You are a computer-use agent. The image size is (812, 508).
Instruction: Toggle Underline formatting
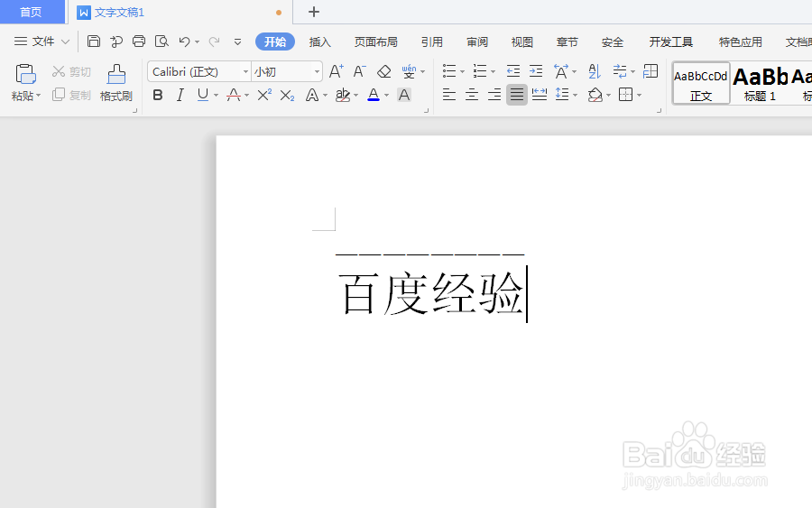point(203,95)
